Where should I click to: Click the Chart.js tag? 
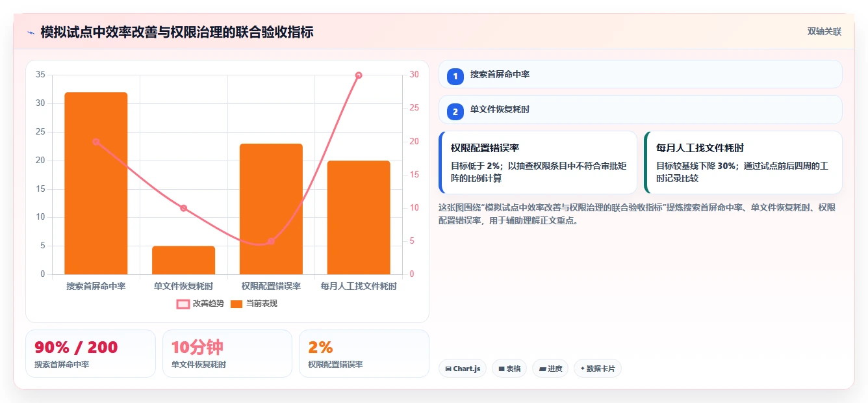pos(463,369)
